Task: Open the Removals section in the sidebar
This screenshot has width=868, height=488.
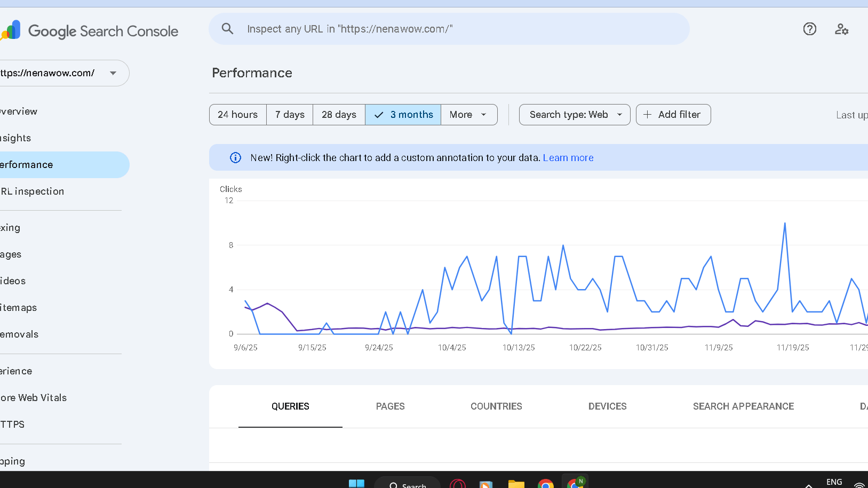Action: [x=19, y=334]
